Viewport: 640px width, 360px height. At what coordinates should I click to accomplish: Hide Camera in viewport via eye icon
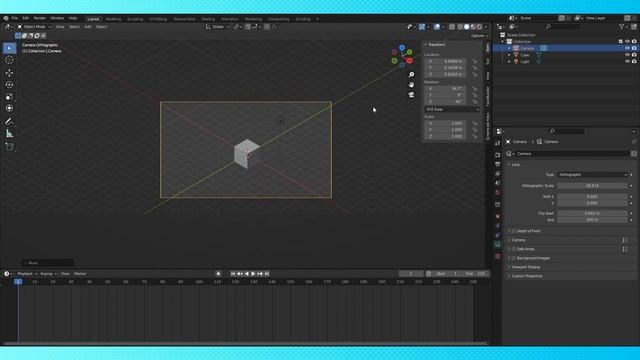[627, 48]
